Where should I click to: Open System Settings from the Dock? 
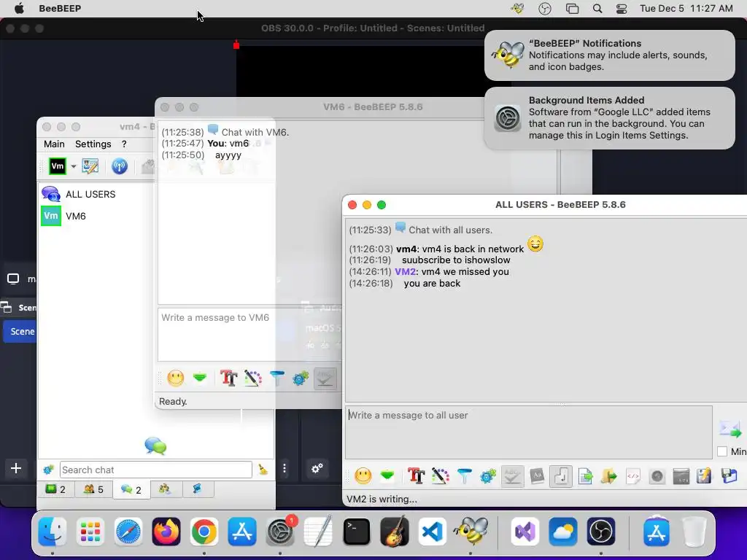click(280, 532)
